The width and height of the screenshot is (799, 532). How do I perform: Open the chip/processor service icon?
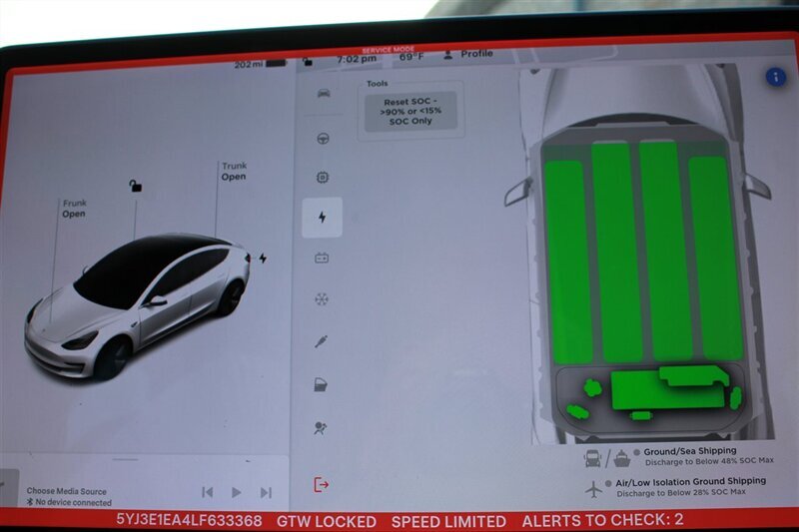click(x=322, y=177)
